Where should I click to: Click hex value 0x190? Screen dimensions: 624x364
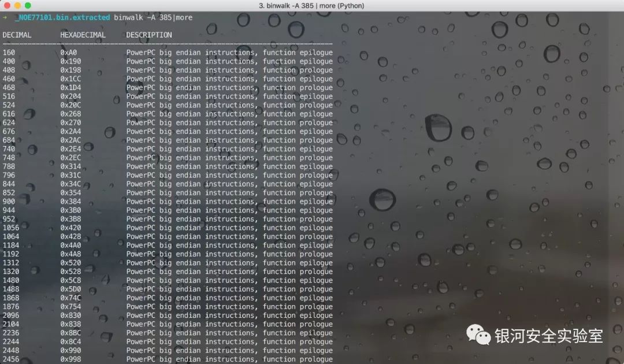tap(70, 61)
